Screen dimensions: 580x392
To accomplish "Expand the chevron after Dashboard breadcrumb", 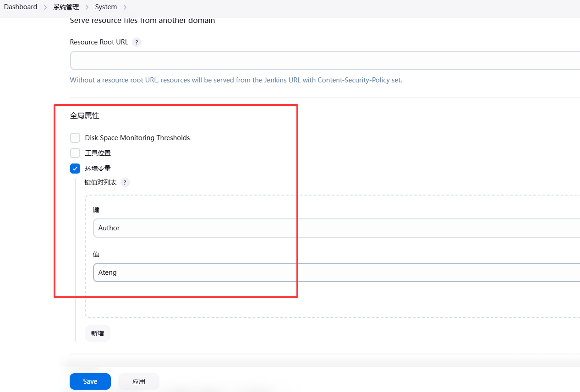I will point(45,7).
